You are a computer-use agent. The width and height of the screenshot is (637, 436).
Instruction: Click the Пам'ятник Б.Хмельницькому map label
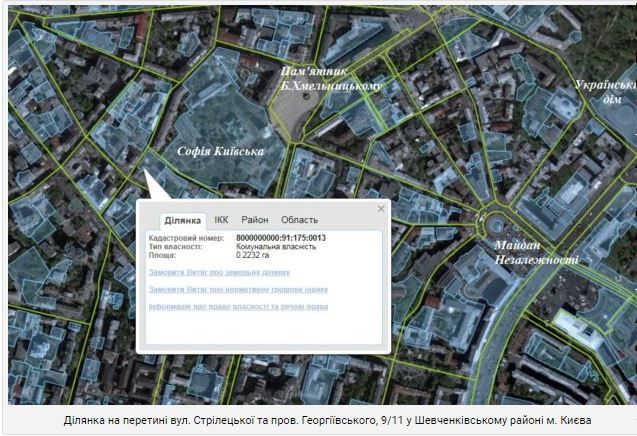point(329,79)
